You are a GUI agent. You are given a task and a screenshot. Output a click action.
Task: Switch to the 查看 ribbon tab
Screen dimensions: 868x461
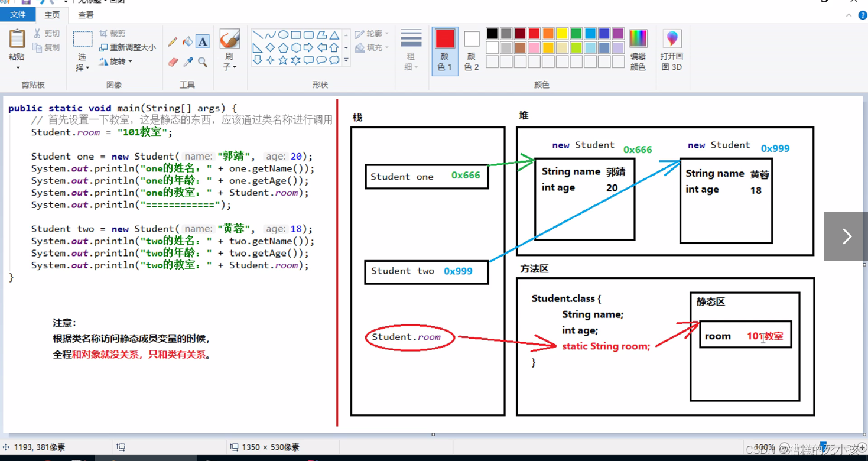coord(86,14)
